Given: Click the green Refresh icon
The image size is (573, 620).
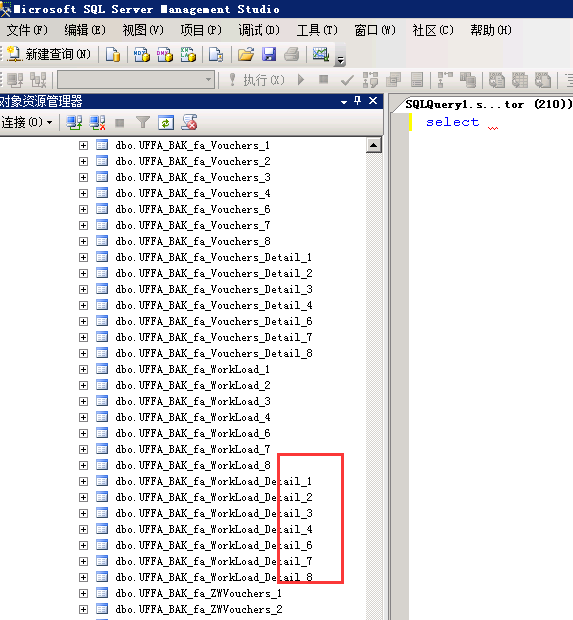Looking at the screenshot, I should tap(166, 123).
